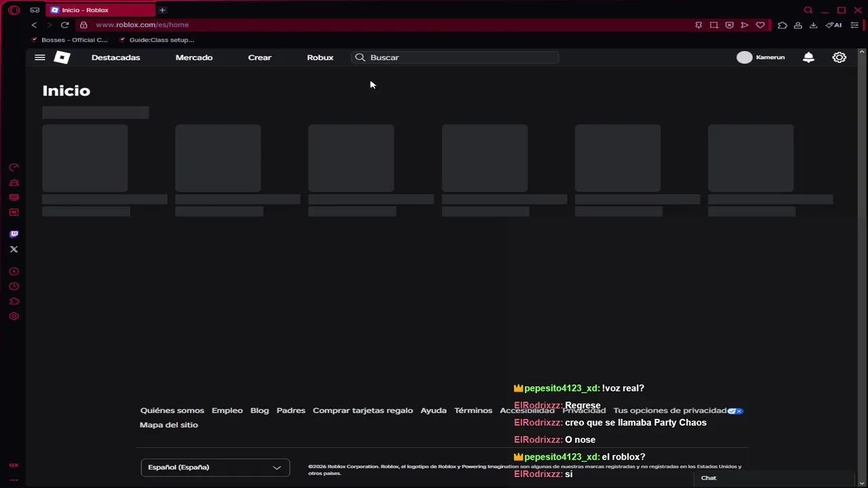Image resolution: width=868 pixels, height=488 pixels.
Task: Click the page scrollbar up arrow
Action: coord(862,52)
